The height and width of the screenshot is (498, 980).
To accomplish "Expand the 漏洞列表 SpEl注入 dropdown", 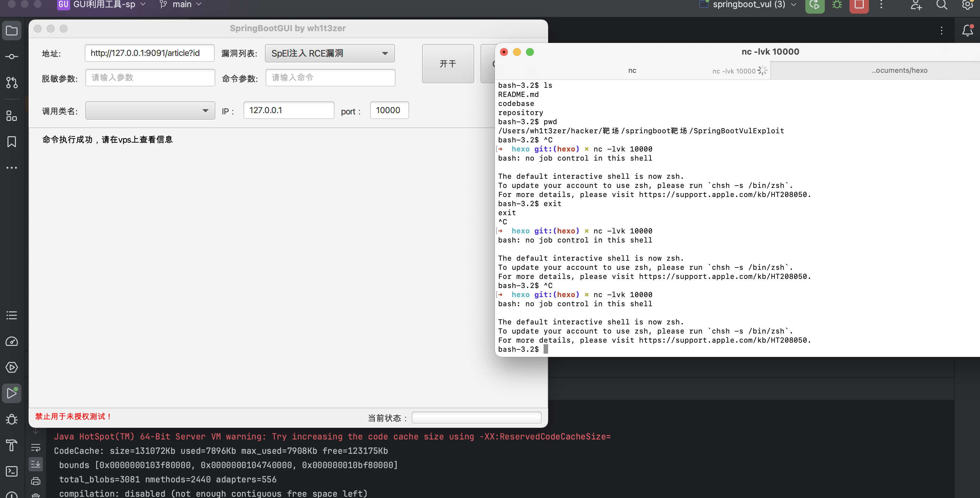I will (330, 53).
